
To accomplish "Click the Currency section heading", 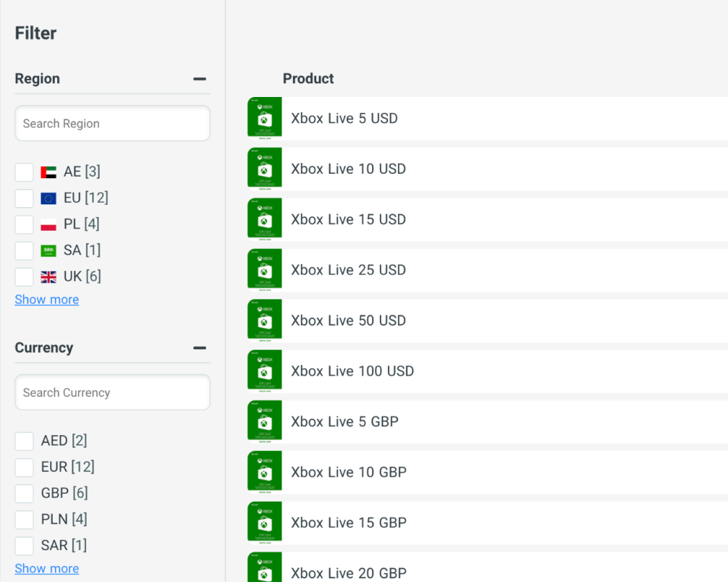I will (44, 348).
